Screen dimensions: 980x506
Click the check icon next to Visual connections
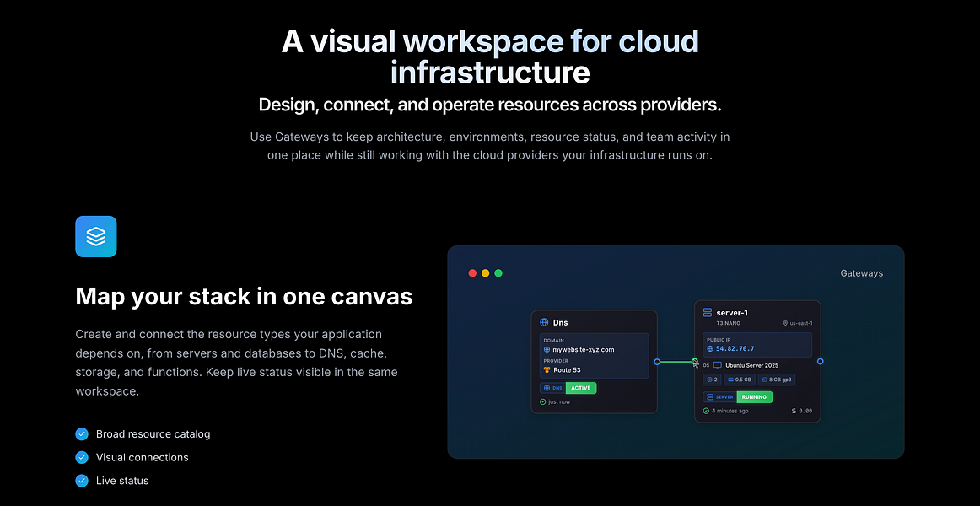coord(82,457)
